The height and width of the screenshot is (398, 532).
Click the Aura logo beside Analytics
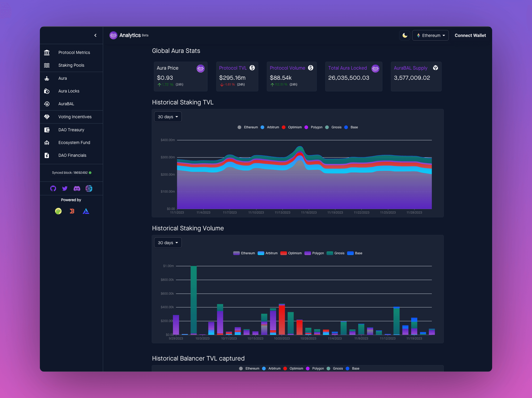(113, 35)
